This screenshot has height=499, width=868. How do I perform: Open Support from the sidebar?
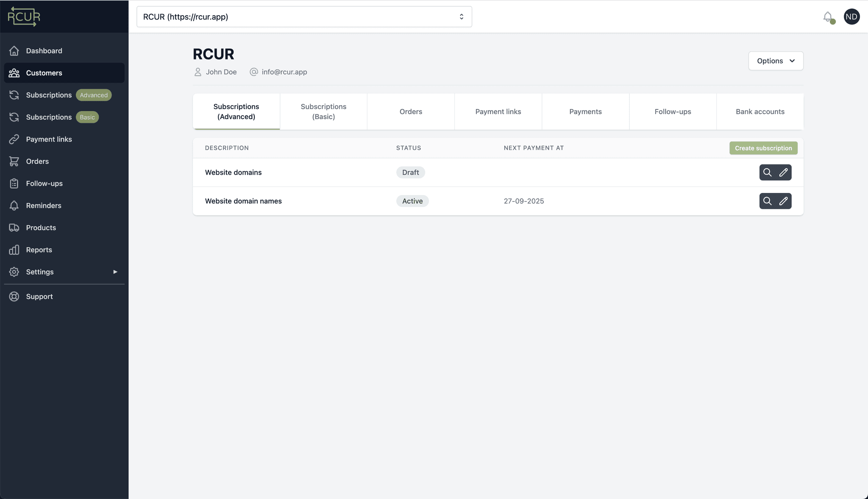coord(39,296)
